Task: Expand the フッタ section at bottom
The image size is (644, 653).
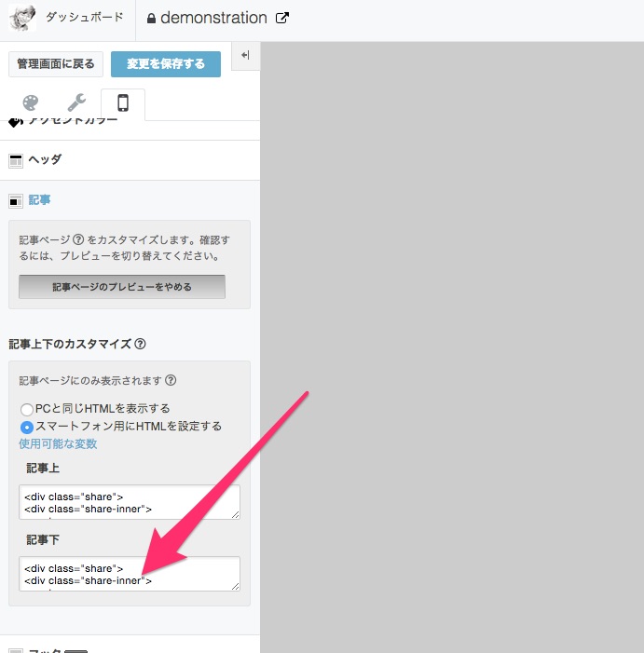Action: (130, 645)
